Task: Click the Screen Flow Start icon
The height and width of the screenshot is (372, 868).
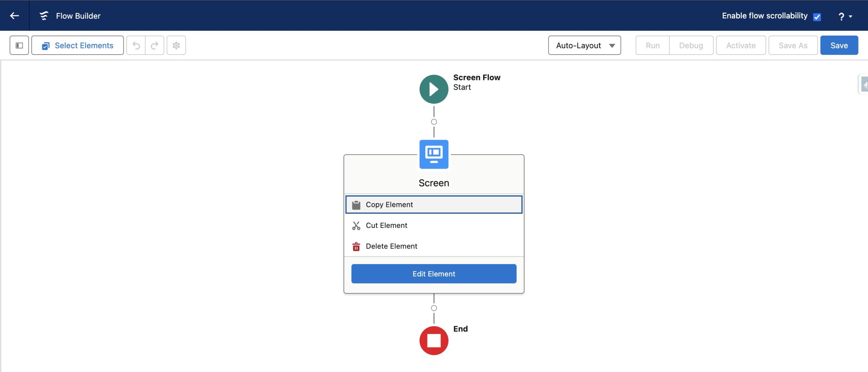Action: click(433, 89)
